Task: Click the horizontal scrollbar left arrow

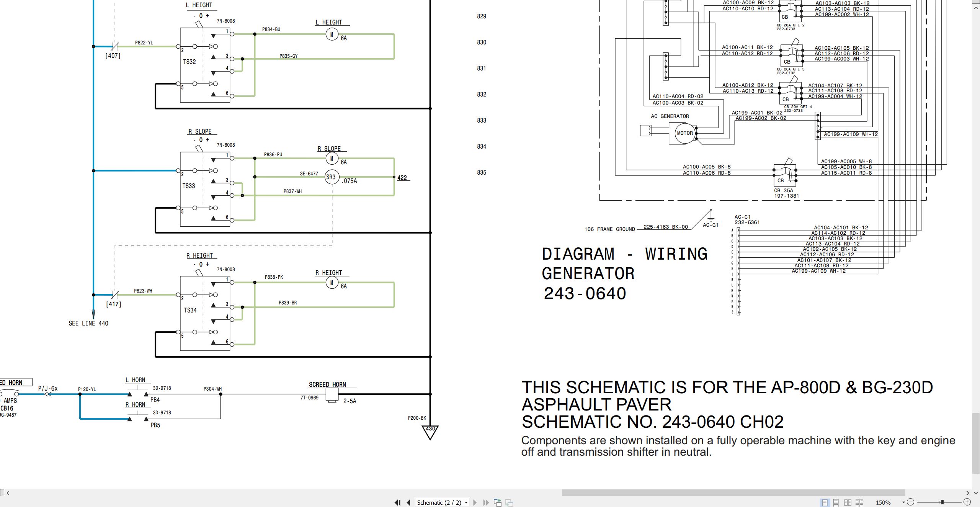Action: [x=8, y=493]
